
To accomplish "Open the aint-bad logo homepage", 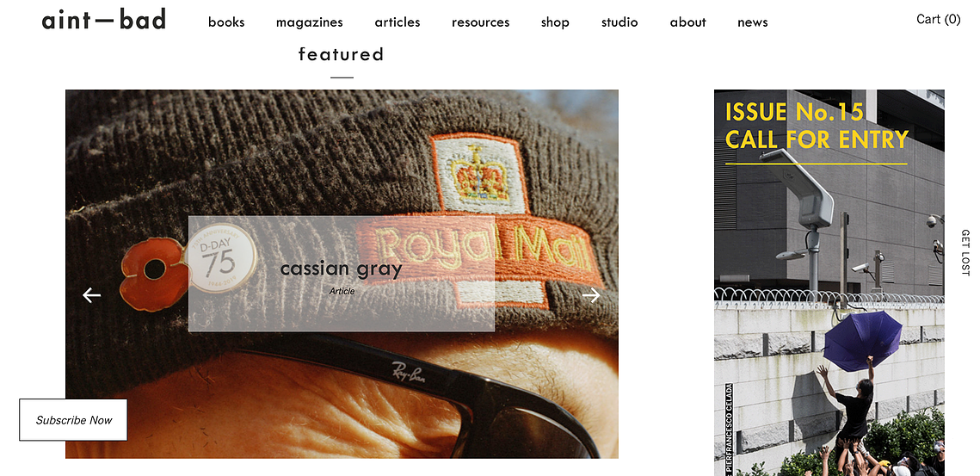I will click(x=104, y=21).
